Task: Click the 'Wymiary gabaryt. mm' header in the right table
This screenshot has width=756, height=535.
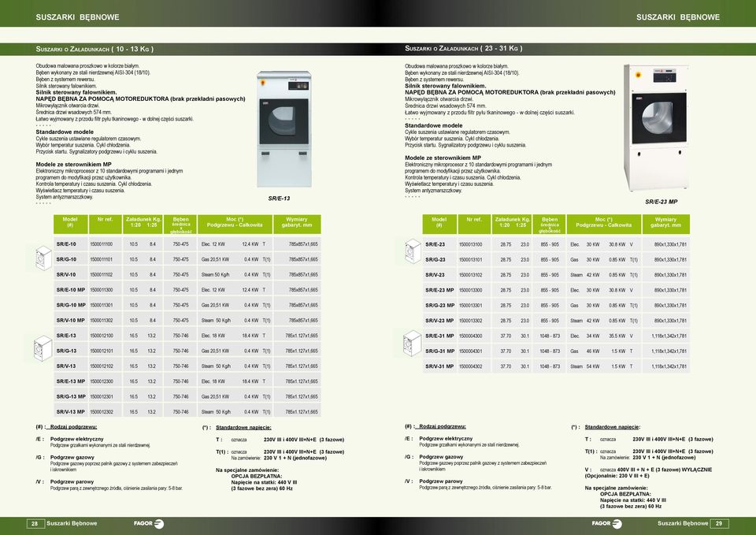Action: pos(666,225)
